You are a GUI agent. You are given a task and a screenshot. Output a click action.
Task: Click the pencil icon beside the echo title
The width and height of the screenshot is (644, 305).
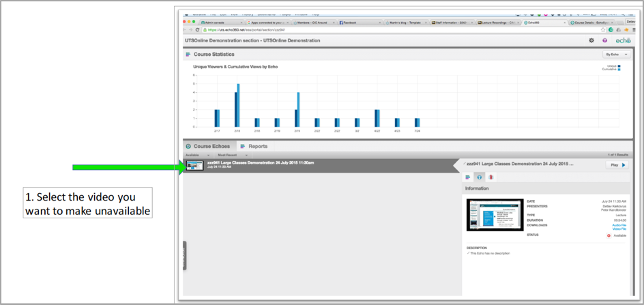(x=465, y=164)
